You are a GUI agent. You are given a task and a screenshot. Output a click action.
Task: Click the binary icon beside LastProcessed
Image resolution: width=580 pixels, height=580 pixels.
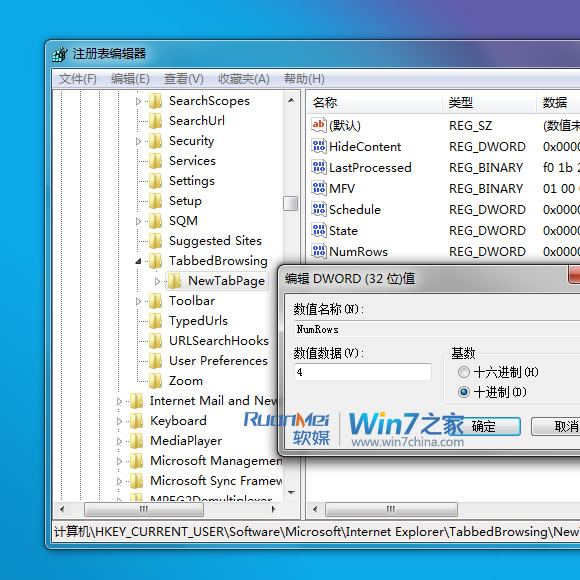pos(318,167)
